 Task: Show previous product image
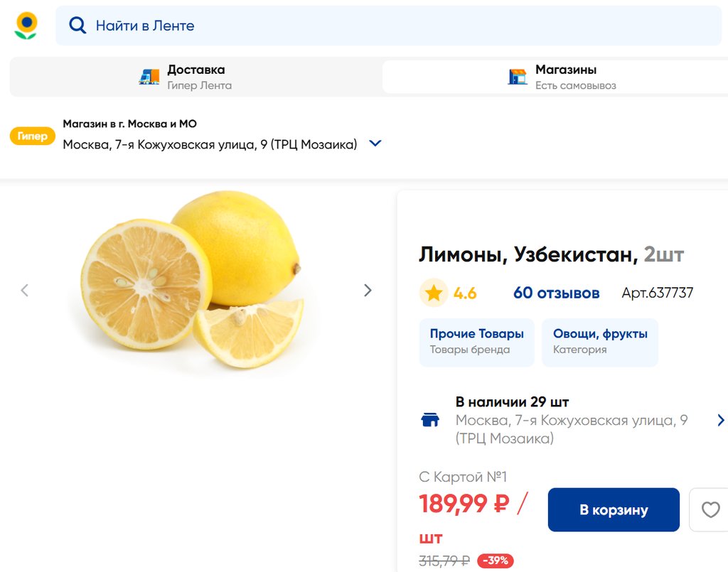pos(25,290)
